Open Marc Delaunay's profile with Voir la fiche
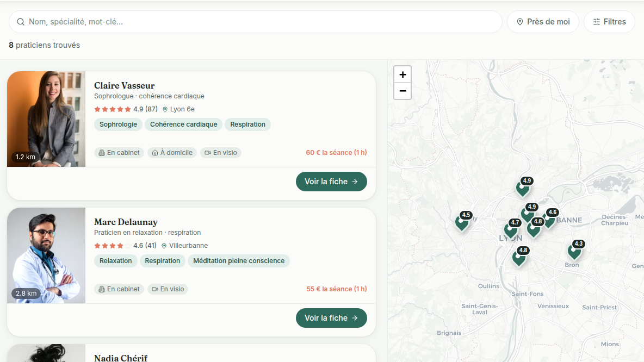644x362 pixels. coord(331,318)
